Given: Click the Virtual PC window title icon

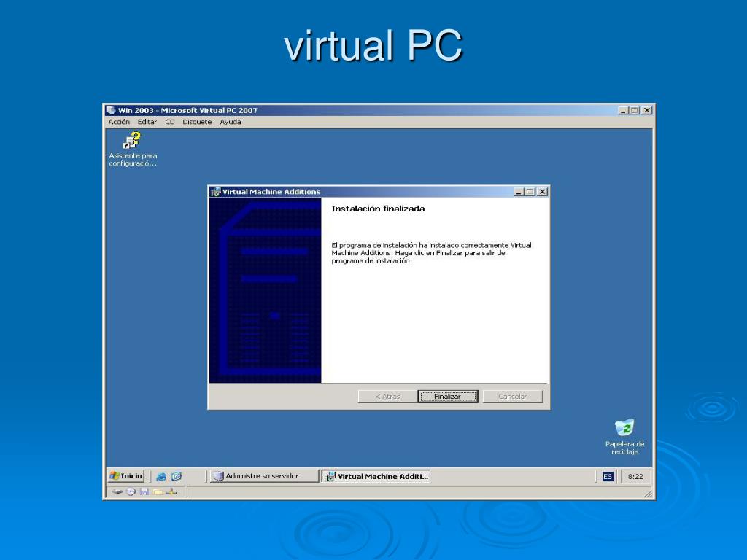Looking at the screenshot, I should click(111, 110).
